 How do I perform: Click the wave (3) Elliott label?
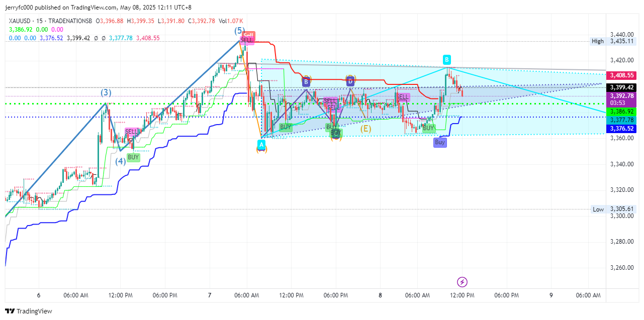(106, 92)
